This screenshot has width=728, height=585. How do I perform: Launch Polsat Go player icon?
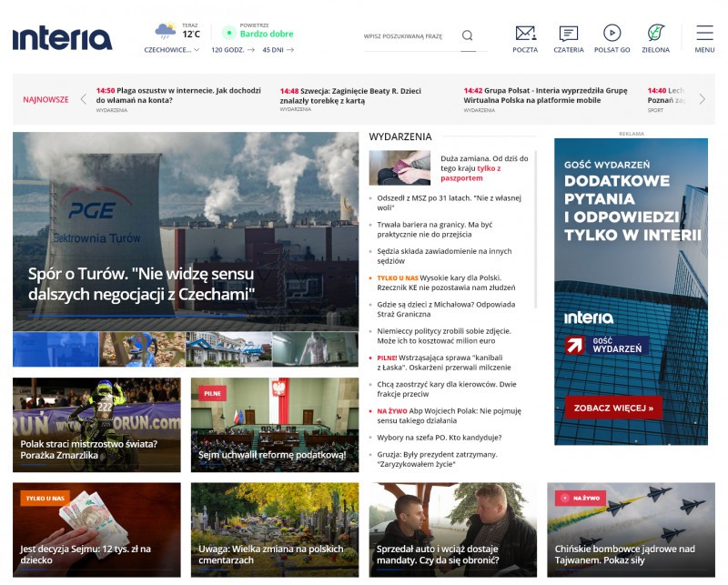(x=612, y=34)
